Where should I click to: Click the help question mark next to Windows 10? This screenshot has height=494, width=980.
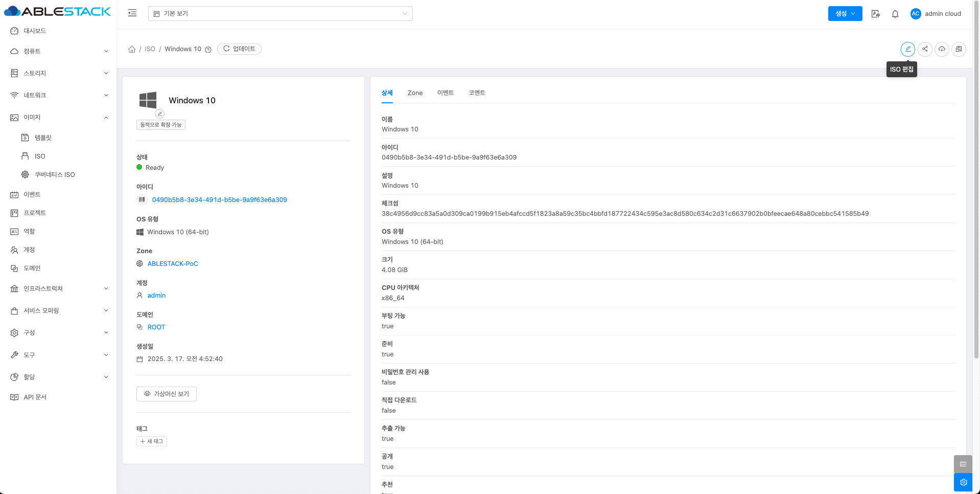point(208,50)
